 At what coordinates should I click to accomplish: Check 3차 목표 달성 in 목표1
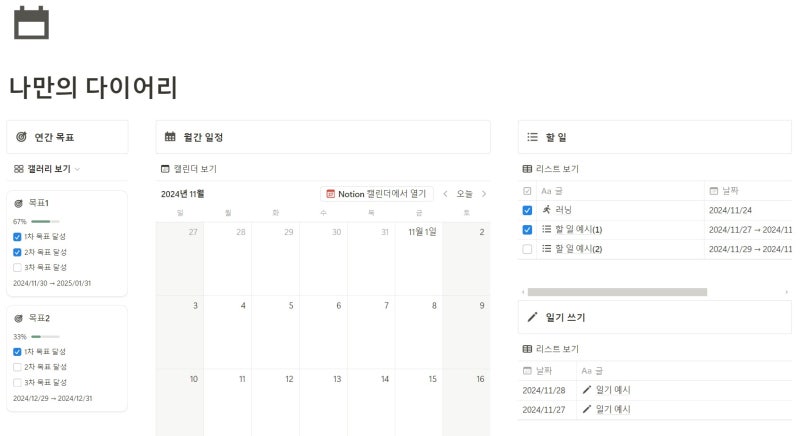point(17,267)
